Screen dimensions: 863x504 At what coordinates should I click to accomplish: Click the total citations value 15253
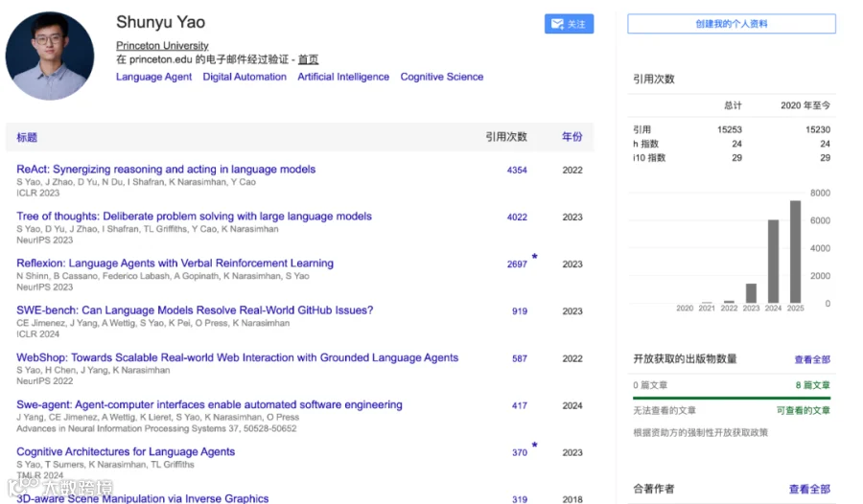click(730, 130)
